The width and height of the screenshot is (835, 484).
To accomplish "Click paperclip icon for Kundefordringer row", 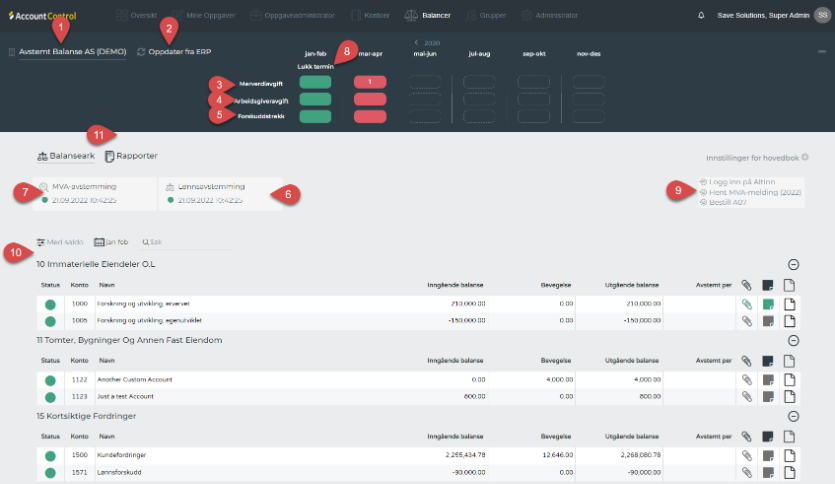I will [x=746, y=456].
